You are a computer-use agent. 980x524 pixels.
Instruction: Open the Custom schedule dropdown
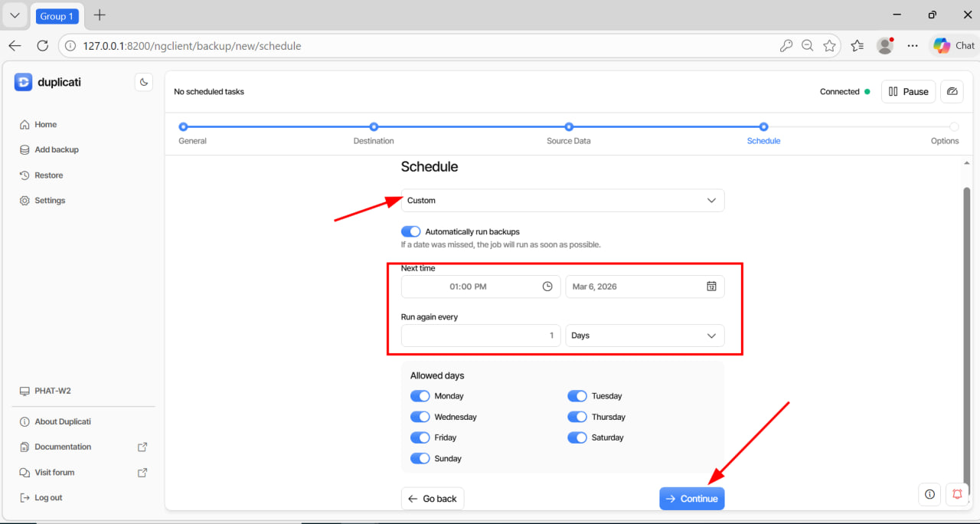coord(562,201)
